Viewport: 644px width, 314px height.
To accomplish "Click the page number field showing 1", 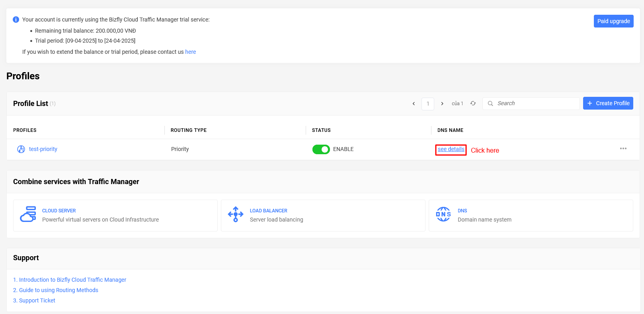I will tap(428, 104).
